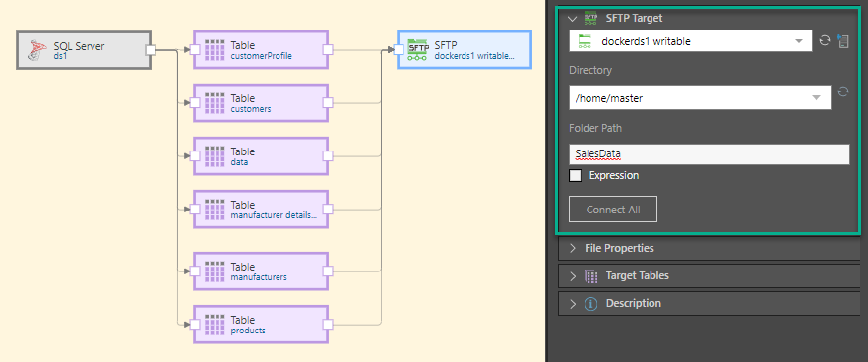This screenshot has width=868, height=362.
Task: Click the add new server icon
Action: tap(843, 41)
